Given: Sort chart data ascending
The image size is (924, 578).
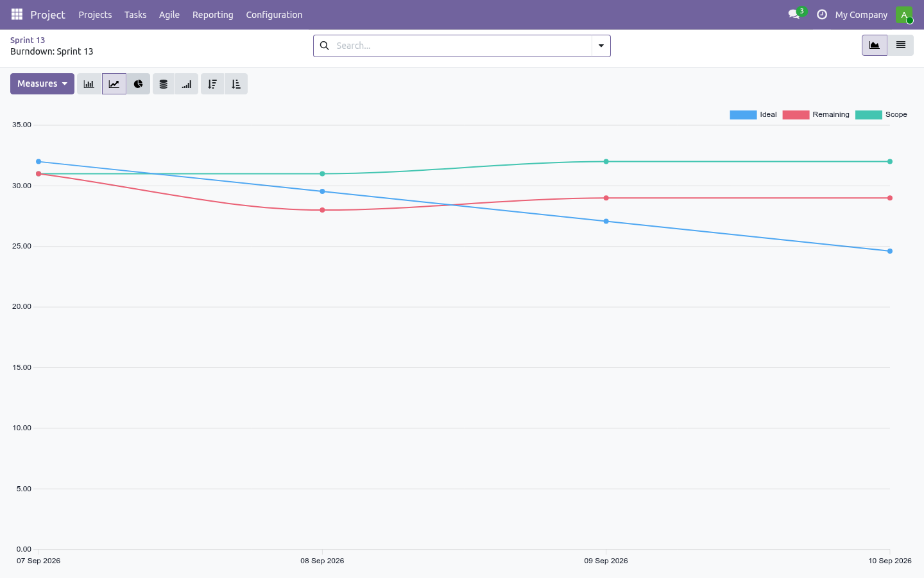Looking at the screenshot, I should point(236,84).
